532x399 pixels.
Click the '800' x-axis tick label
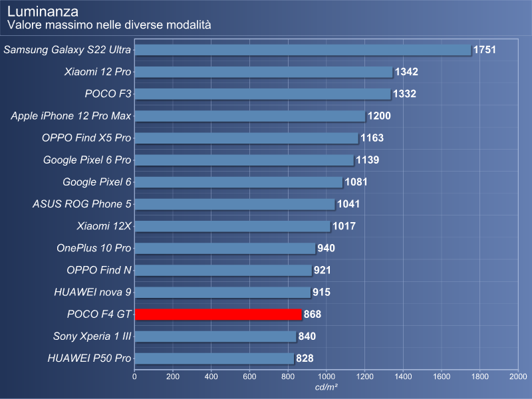pyautogui.click(x=288, y=376)
